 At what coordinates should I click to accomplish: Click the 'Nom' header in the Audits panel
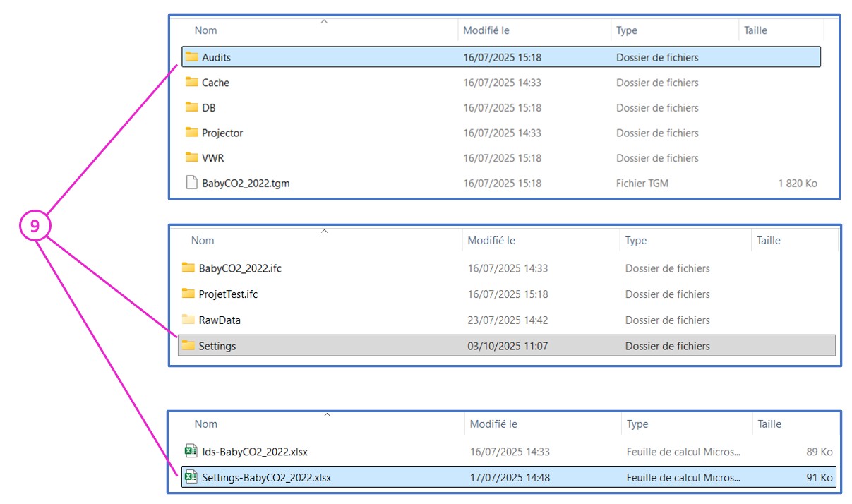point(205,30)
